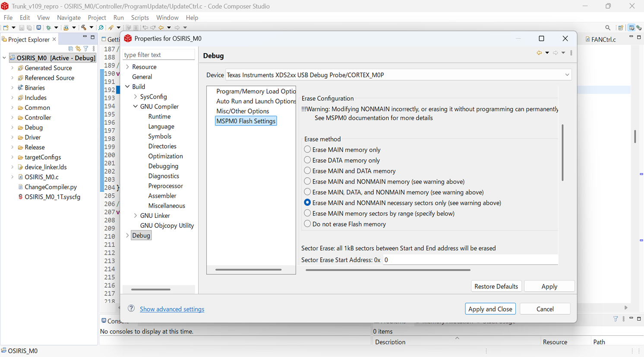This screenshot has width=644, height=357.
Task: Expand the Controller folder in Project Explorer
Action: click(13, 118)
